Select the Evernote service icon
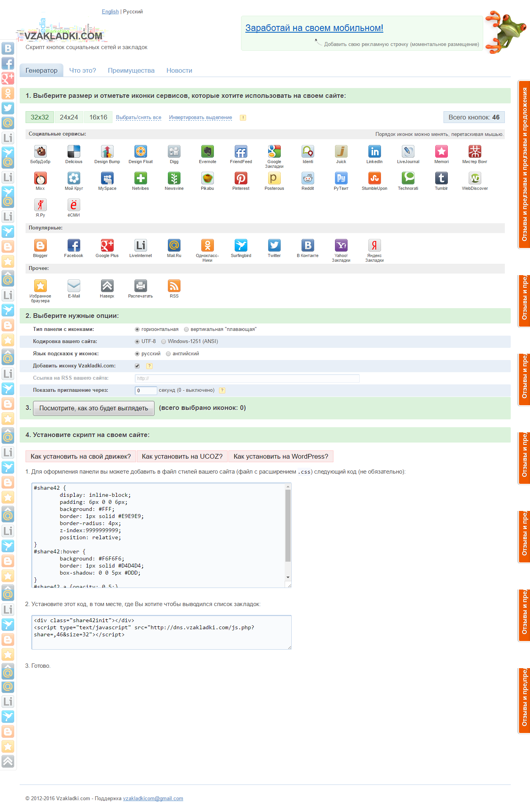530x812 pixels. (x=207, y=152)
